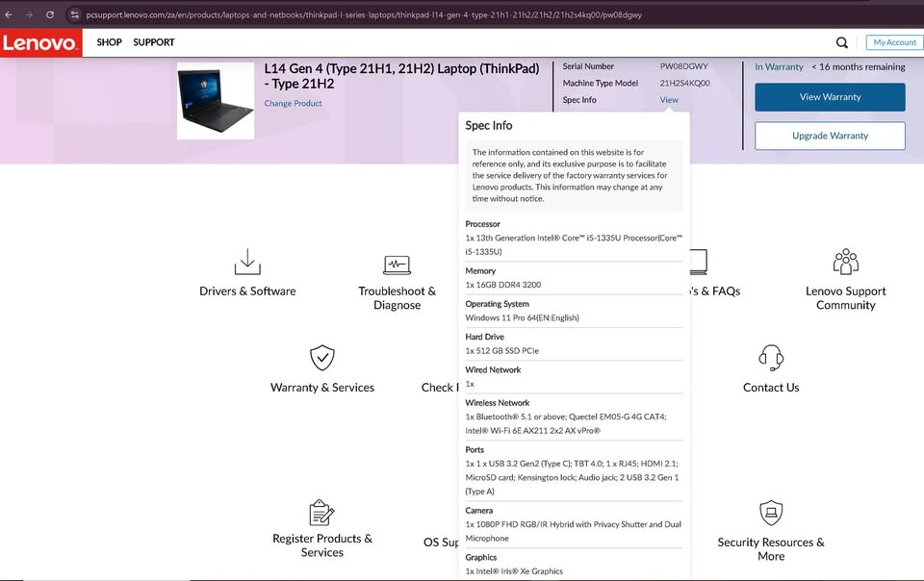Click the Lenovo Support Community people icon

pyautogui.click(x=845, y=262)
